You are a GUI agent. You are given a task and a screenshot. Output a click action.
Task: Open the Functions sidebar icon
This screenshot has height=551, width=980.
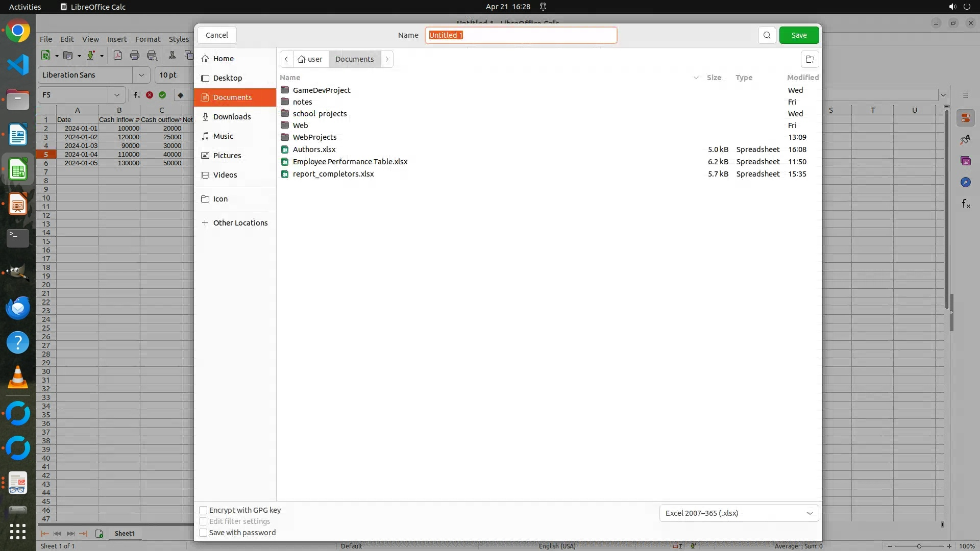(x=966, y=204)
